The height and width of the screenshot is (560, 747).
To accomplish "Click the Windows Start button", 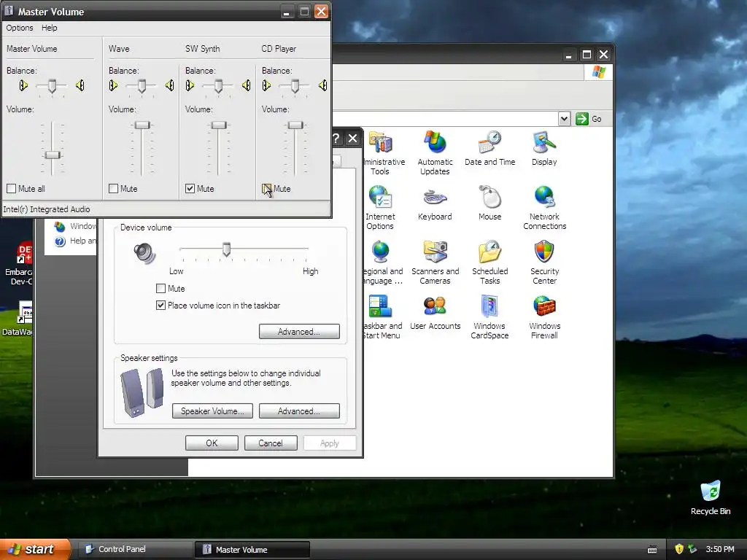I will (x=35, y=549).
